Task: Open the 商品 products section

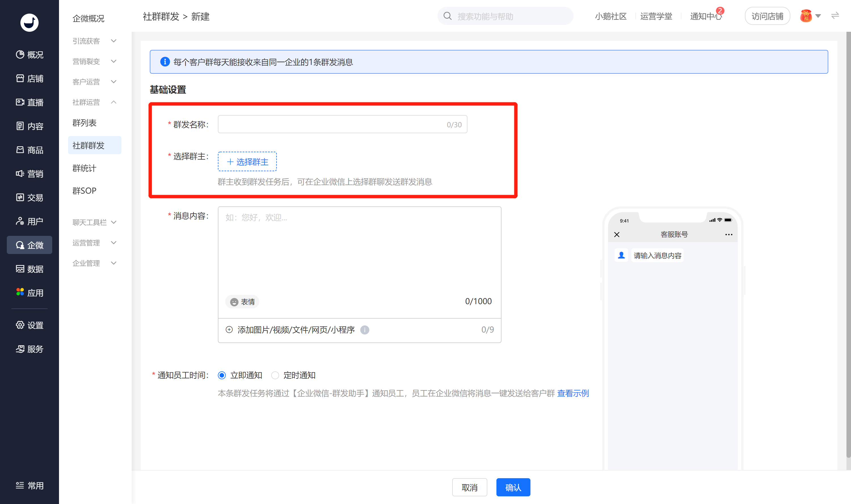Action: tap(30, 150)
